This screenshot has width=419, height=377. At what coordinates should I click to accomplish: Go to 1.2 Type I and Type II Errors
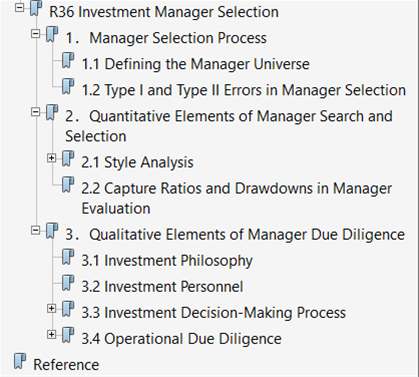coord(244,90)
